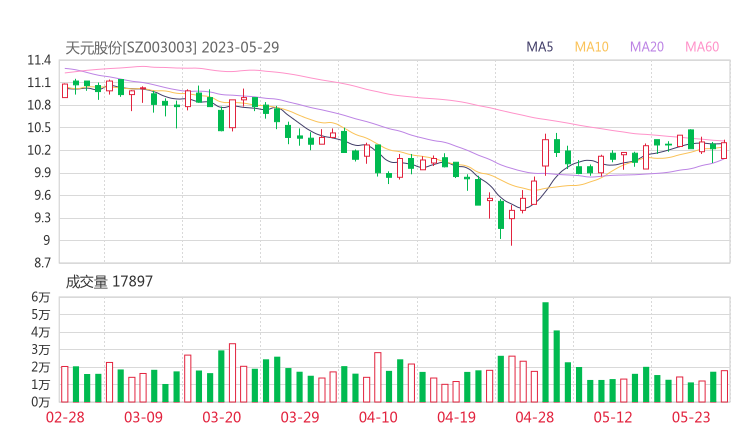Image resolution: width=740 pixels, height=440 pixels.
Task: Click the 5万 volume axis label
Action: [41, 315]
